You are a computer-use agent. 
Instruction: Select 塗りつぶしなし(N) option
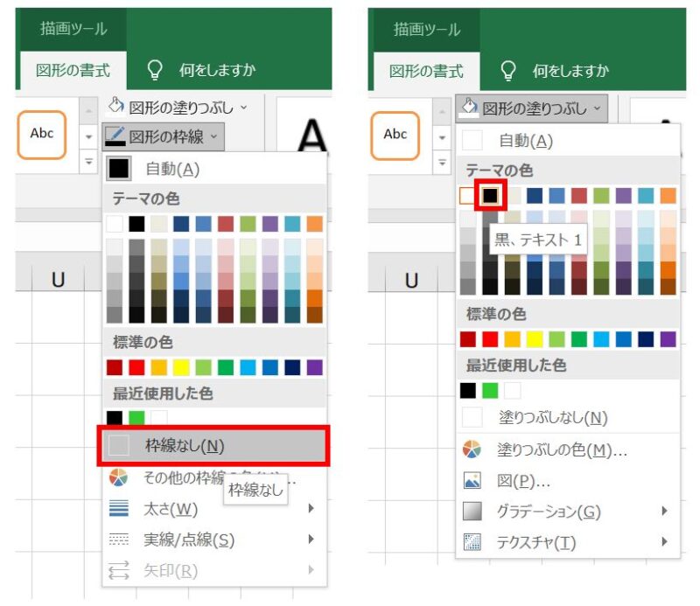coord(568,418)
